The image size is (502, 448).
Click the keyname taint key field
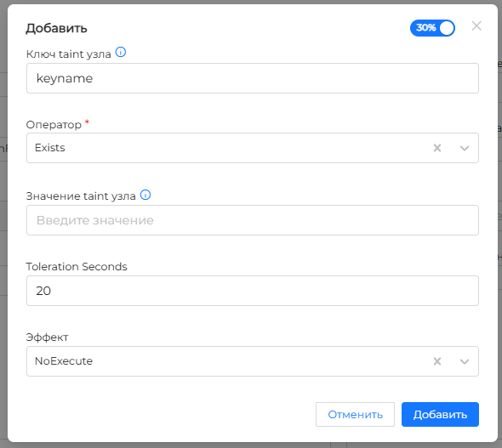pos(253,78)
